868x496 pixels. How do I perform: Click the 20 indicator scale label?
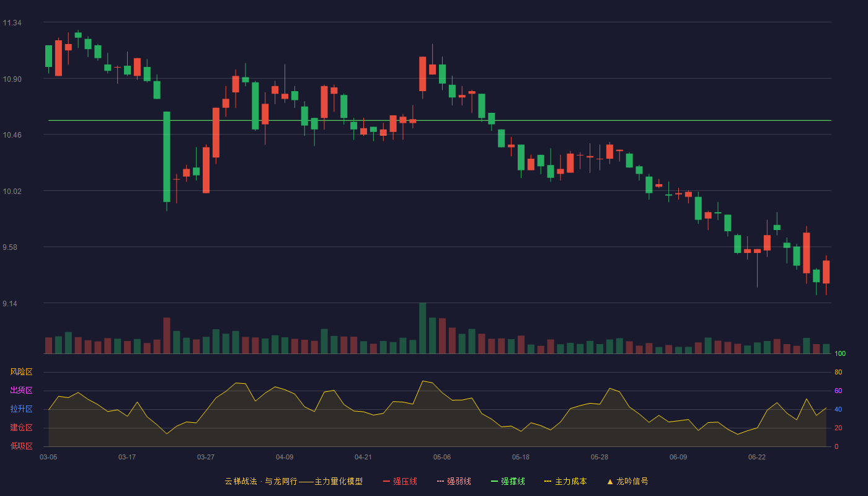pos(838,428)
